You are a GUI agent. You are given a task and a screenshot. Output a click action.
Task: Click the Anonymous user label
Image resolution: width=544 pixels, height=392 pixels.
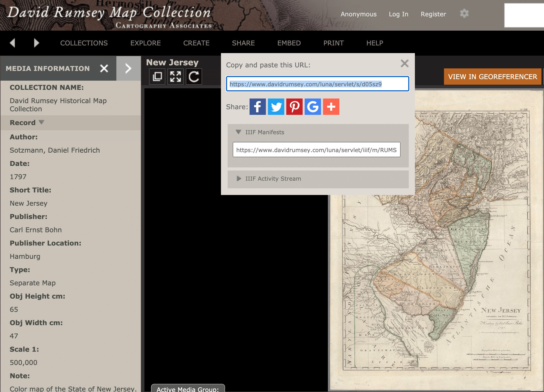tap(358, 14)
